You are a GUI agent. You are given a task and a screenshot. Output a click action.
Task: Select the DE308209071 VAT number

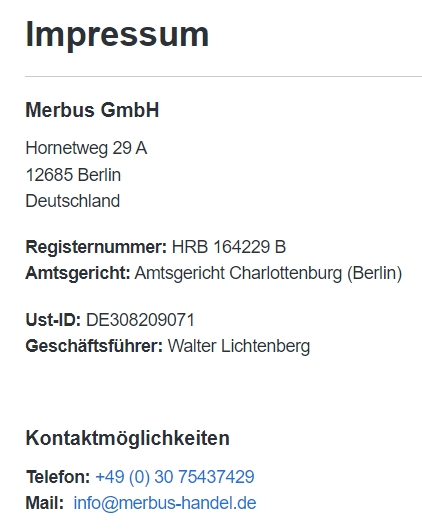pyautogui.click(x=140, y=320)
